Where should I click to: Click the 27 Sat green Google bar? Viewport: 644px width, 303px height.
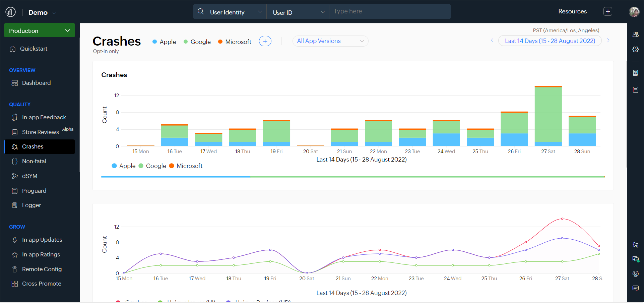coord(548,114)
